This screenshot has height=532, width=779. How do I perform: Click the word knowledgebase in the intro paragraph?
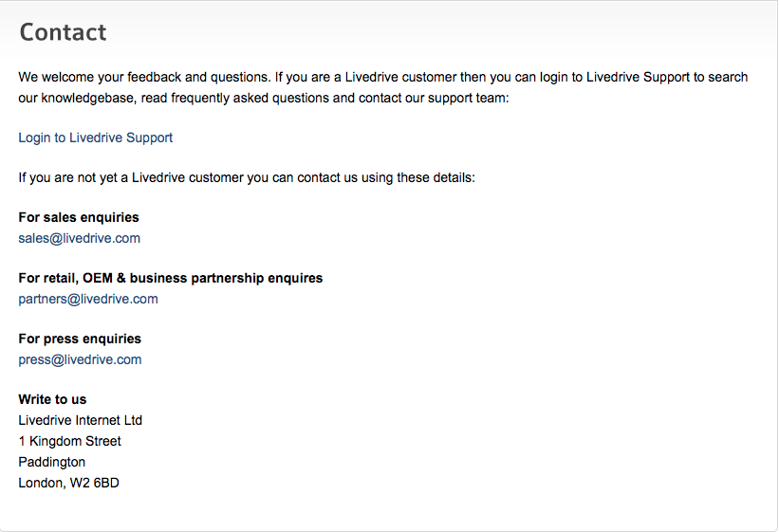(88, 98)
